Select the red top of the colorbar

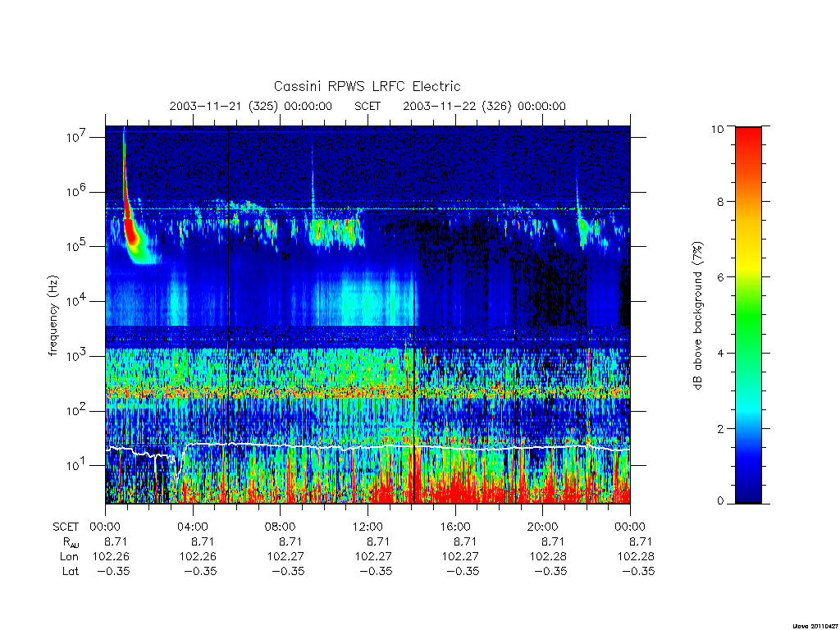tap(748, 140)
